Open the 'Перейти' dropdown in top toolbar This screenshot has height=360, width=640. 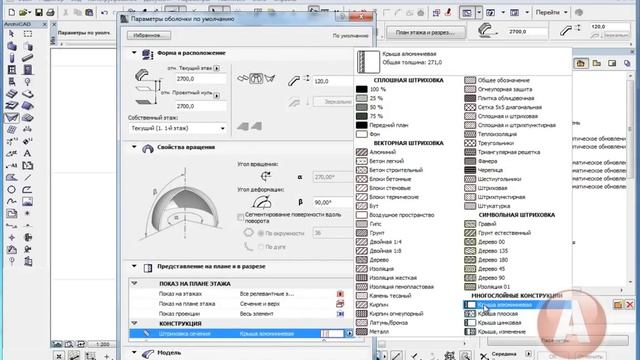pyautogui.click(x=551, y=13)
